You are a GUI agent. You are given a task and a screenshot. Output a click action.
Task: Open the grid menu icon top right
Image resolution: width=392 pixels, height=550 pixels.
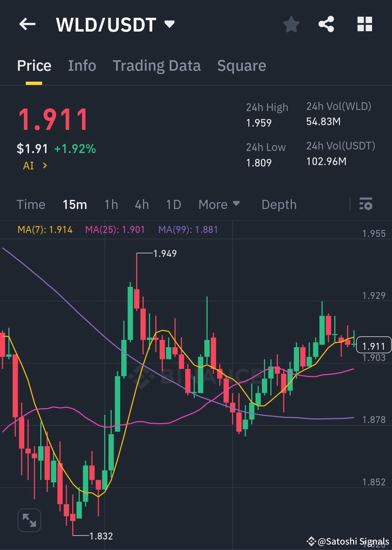(364, 24)
